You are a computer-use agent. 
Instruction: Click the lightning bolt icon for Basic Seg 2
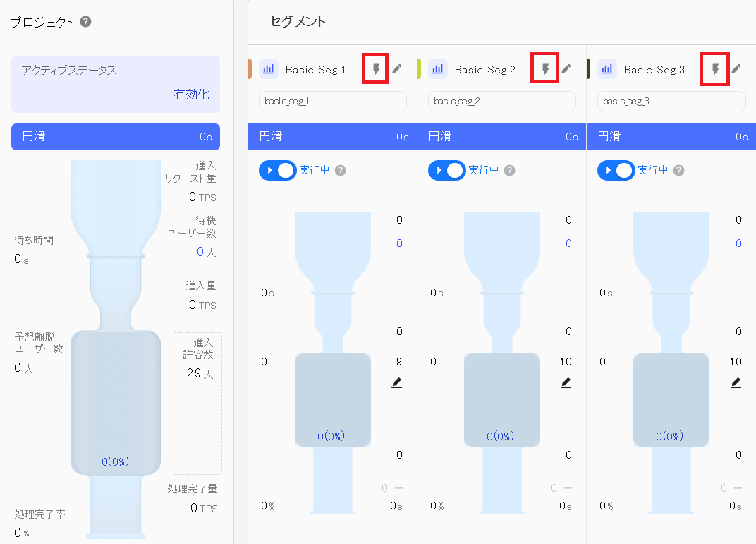545,68
